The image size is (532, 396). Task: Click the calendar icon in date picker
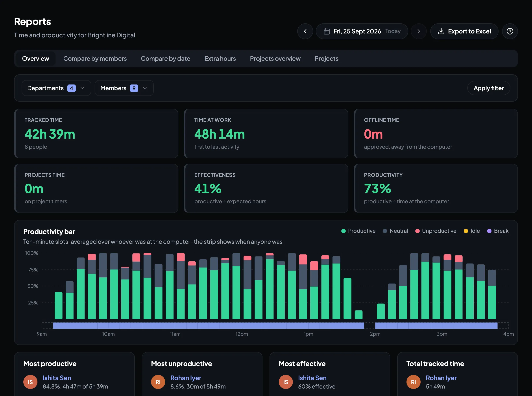click(x=326, y=31)
